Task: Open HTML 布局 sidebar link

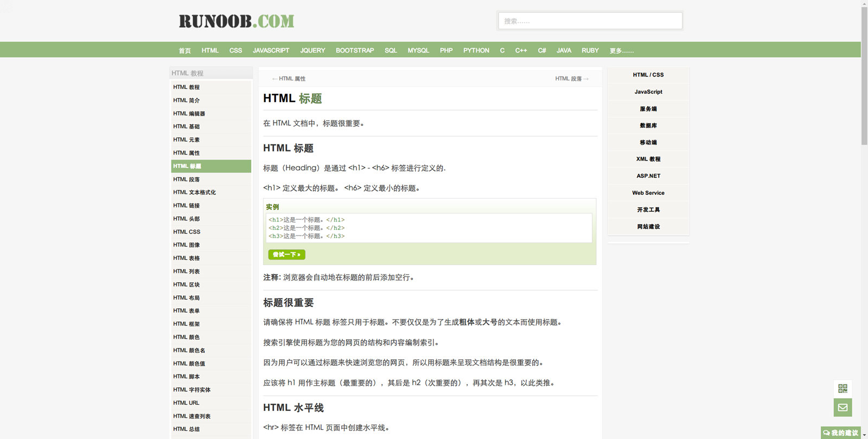Action: [x=211, y=298]
